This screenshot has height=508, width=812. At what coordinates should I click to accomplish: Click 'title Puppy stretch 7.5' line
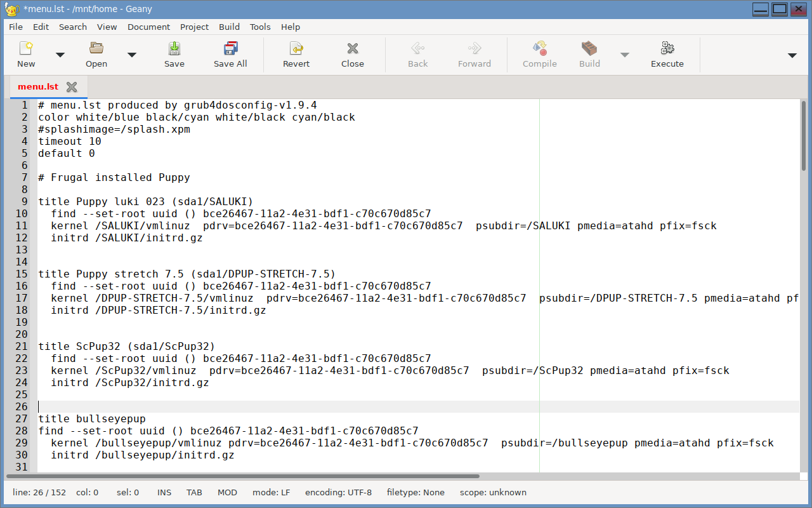pos(187,274)
